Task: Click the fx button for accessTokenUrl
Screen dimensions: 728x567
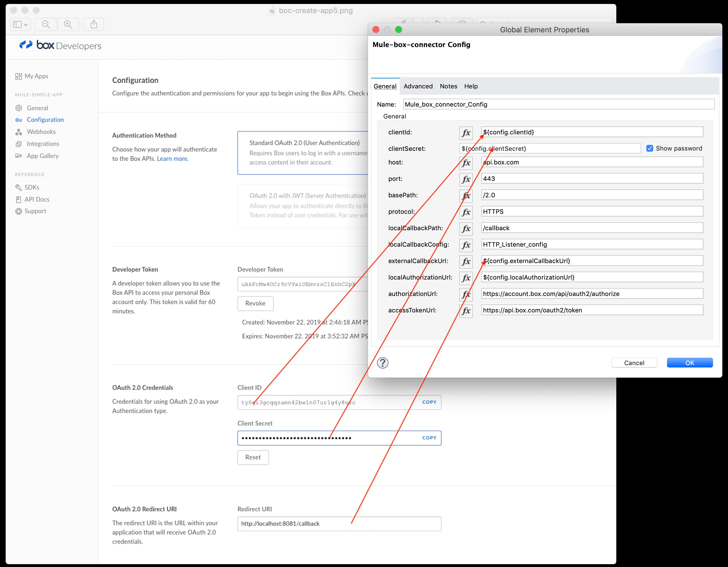Action: coord(466,311)
